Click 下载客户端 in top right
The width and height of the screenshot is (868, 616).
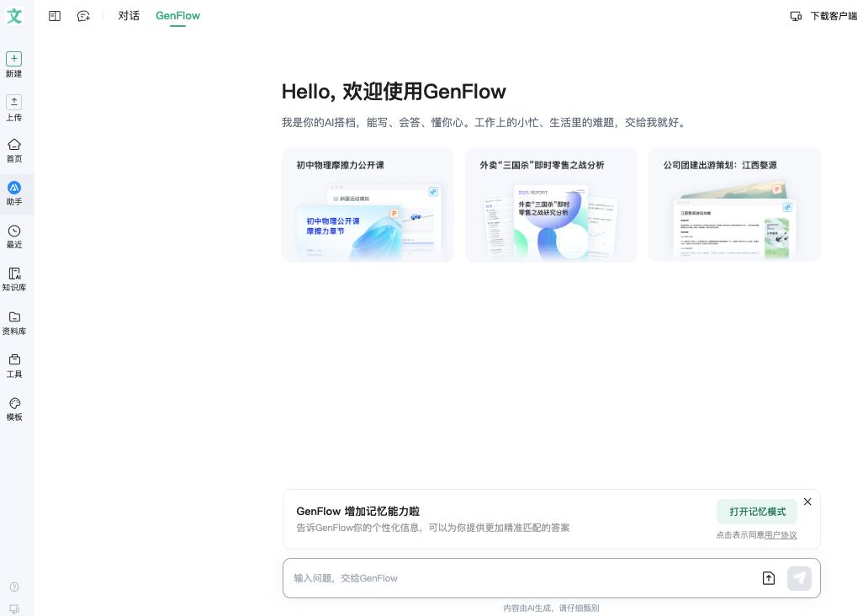pos(823,16)
